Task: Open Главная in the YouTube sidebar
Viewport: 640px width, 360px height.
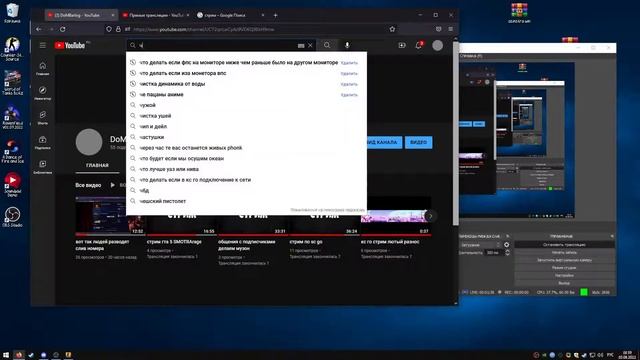Action: point(42,68)
